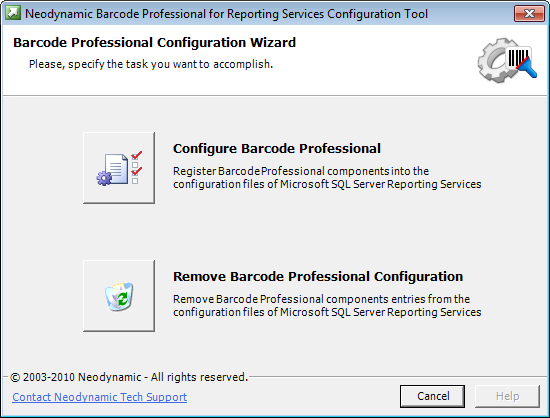Close the Configuration Tool window
Screen dimensions: 550x418
click(x=529, y=13)
